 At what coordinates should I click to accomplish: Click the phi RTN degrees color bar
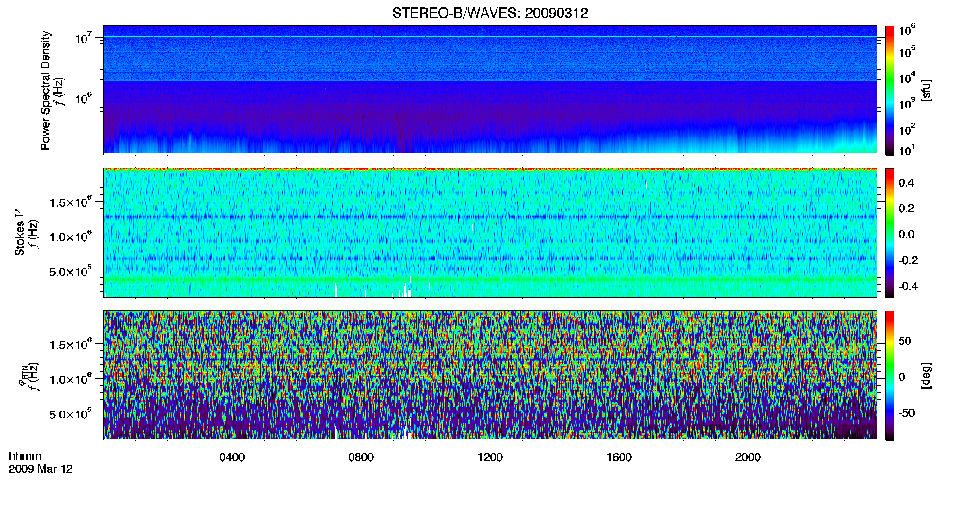(890, 375)
